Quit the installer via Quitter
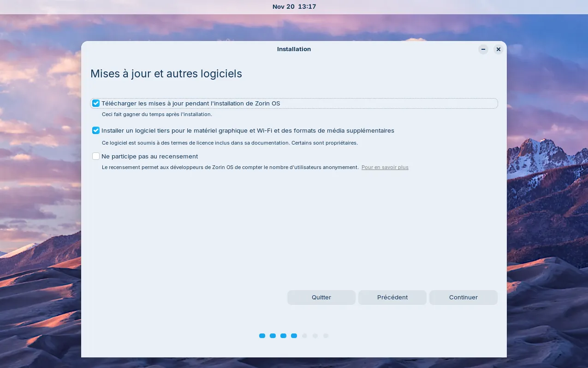 tap(321, 297)
